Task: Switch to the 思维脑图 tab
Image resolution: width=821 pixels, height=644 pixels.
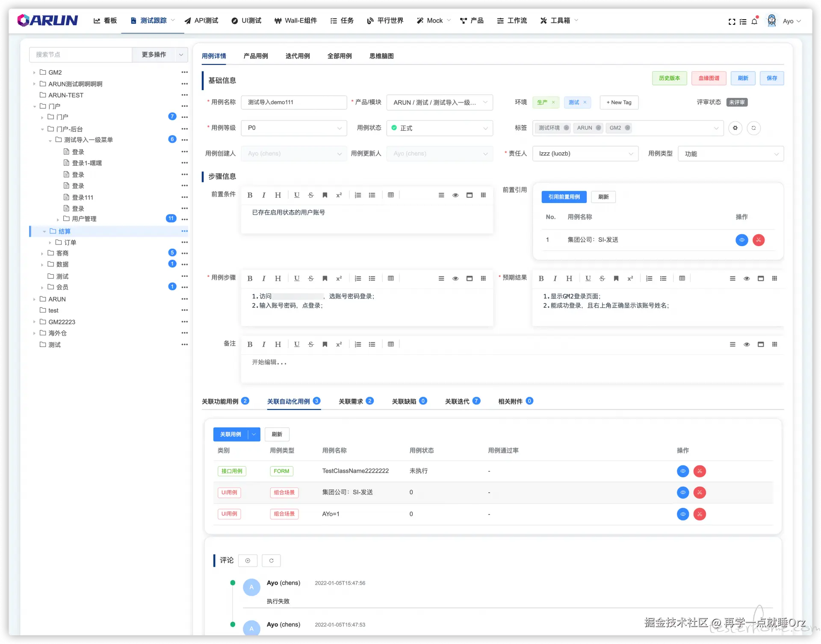Action: (381, 56)
